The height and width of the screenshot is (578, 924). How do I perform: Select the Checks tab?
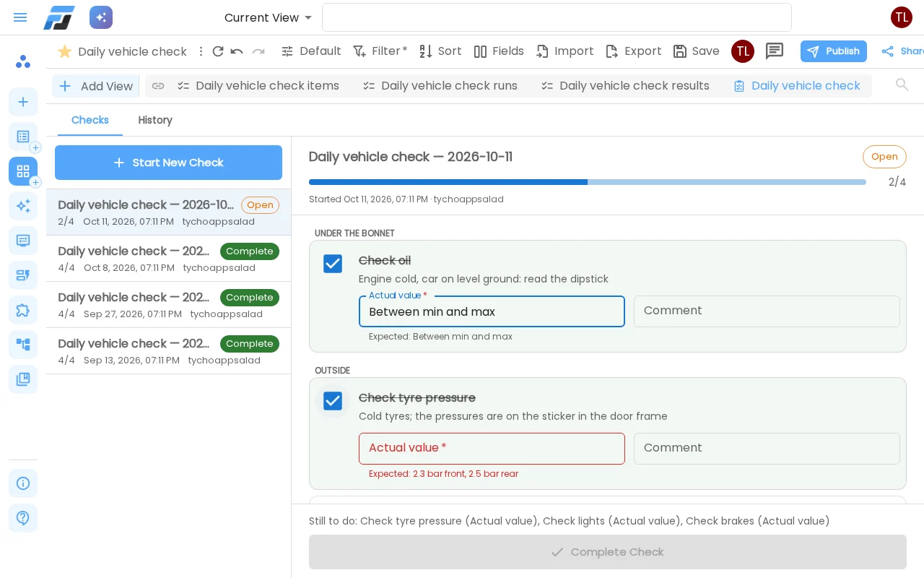90,120
